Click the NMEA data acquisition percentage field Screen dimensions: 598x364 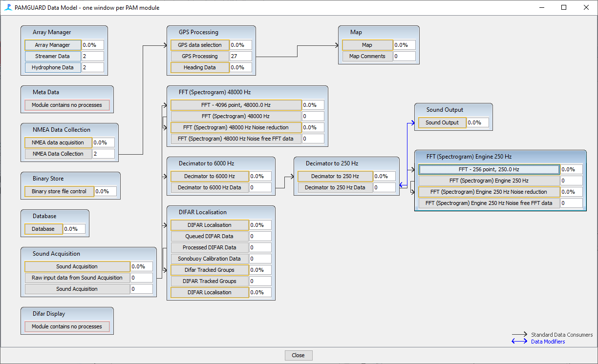[x=104, y=142]
